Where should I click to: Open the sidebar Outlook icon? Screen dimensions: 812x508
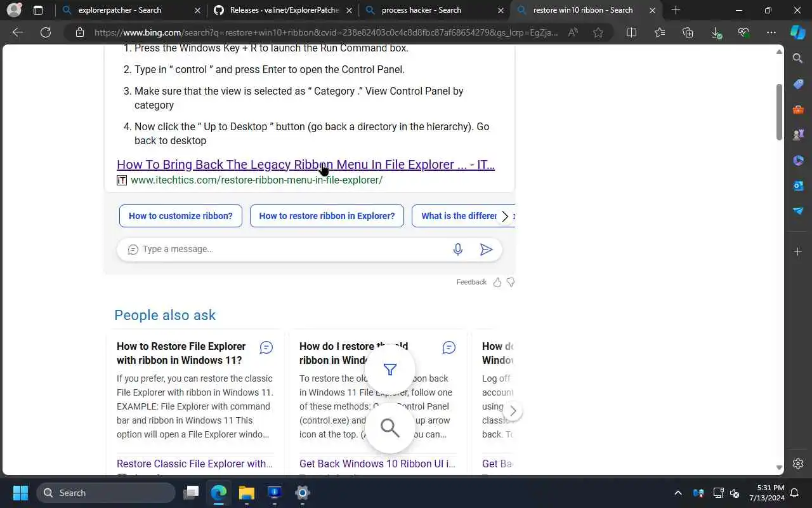click(798, 185)
